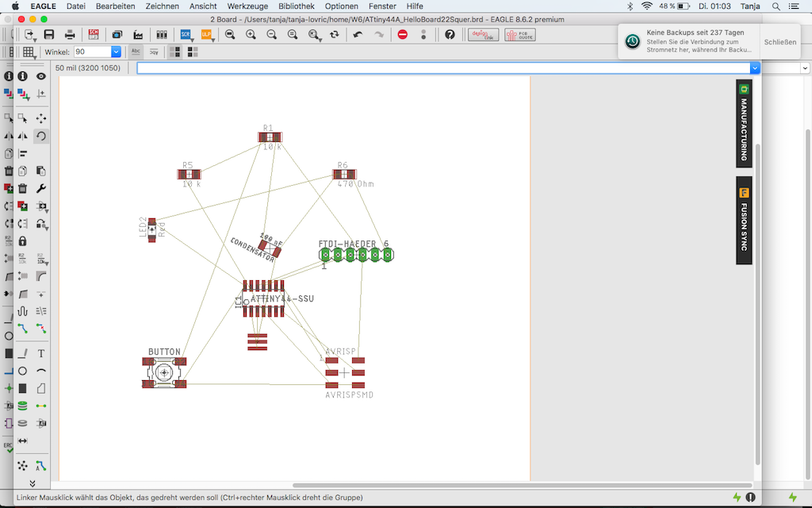Screen dimensions: 812x508
Task: Open the Run ULP dropdown
Action: pyautogui.click(x=207, y=35)
